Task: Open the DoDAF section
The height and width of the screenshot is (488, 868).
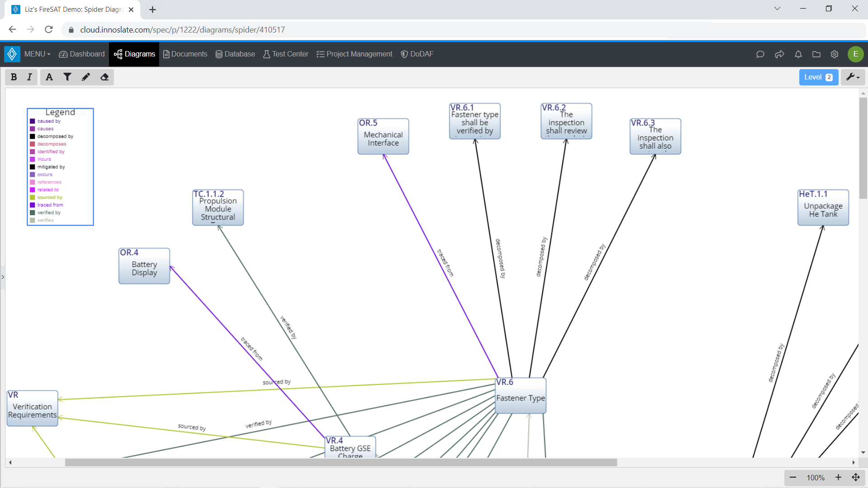Action: 417,54
